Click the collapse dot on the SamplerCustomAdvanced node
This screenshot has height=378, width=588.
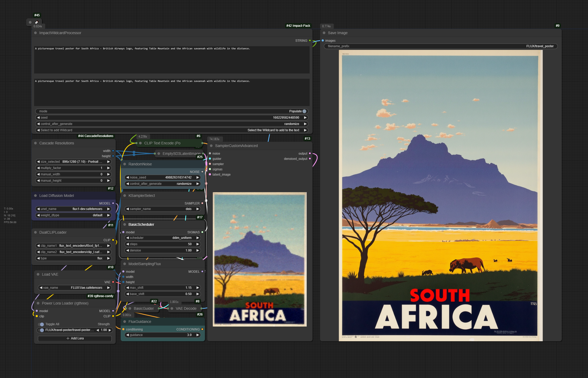tap(211, 146)
